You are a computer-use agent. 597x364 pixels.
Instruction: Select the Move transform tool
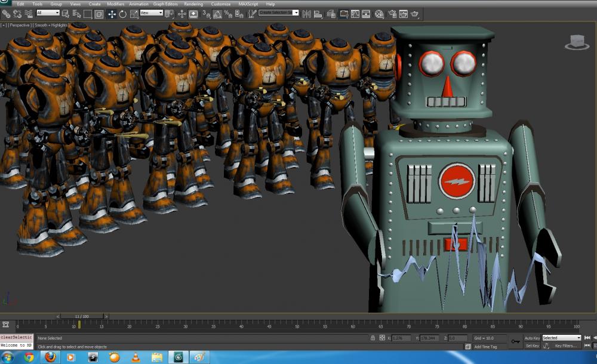(x=112, y=14)
